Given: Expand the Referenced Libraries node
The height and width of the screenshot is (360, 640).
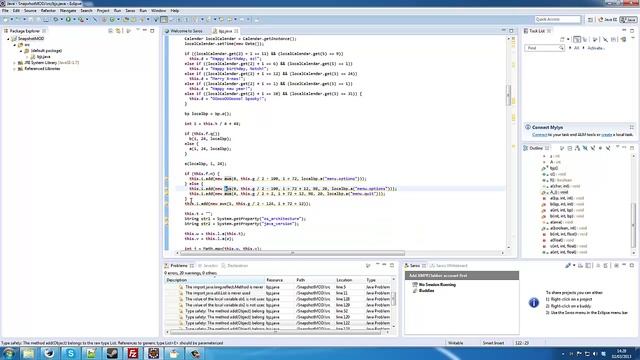Looking at the screenshot, I should 15,69.
